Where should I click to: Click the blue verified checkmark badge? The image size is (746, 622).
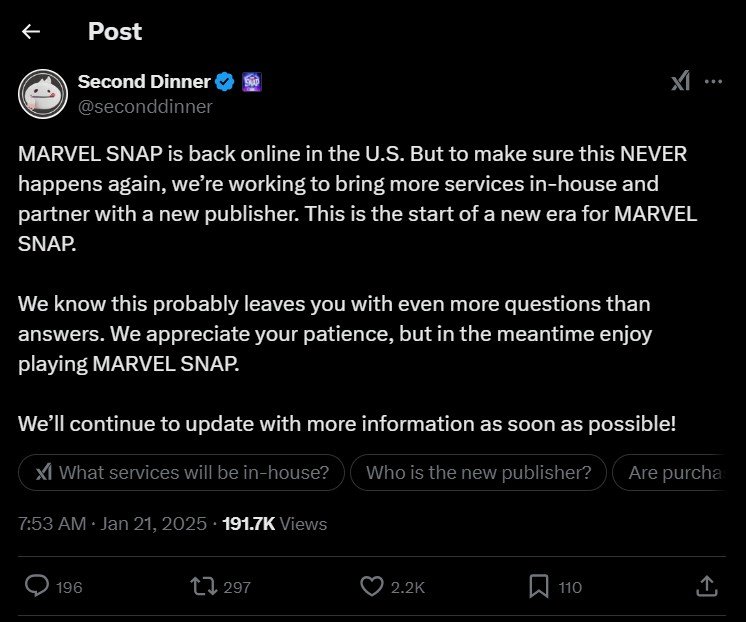pos(225,82)
